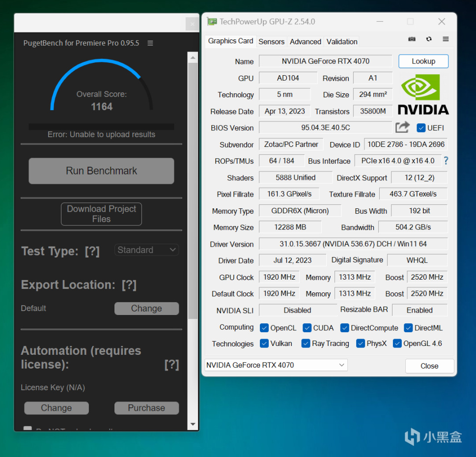Screen dimensions: 476x457
Task: Click the Driver Version field
Action: tap(353, 244)
